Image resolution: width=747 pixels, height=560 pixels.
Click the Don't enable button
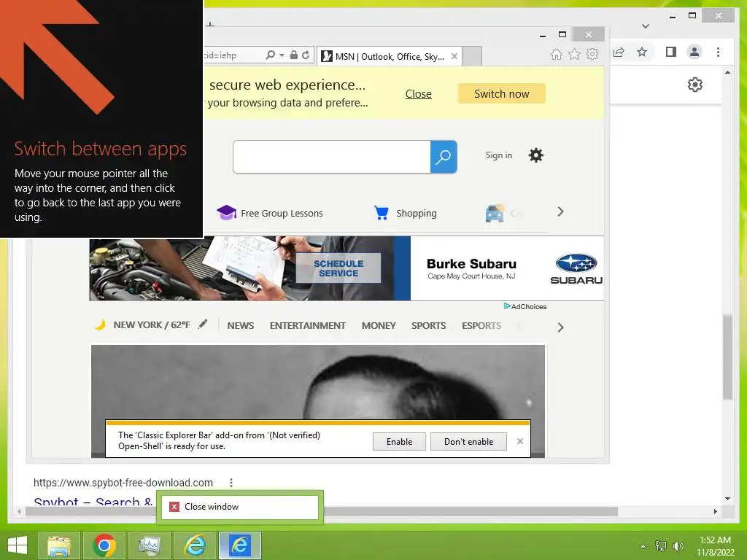point(469,441)
